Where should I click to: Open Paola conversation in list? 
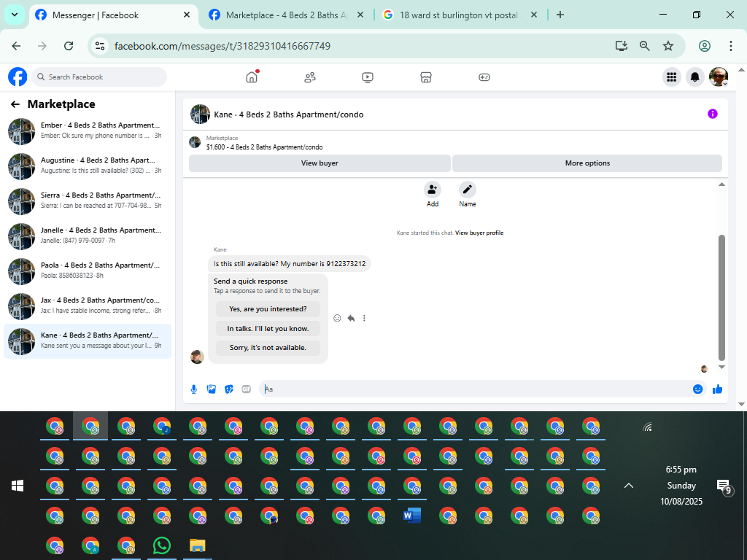click(x=88, y=271)
